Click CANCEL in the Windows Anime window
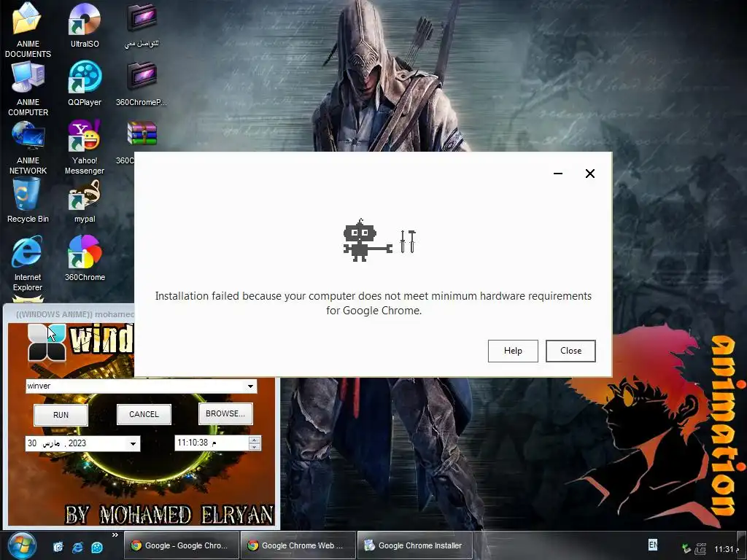 coord(144,414)
